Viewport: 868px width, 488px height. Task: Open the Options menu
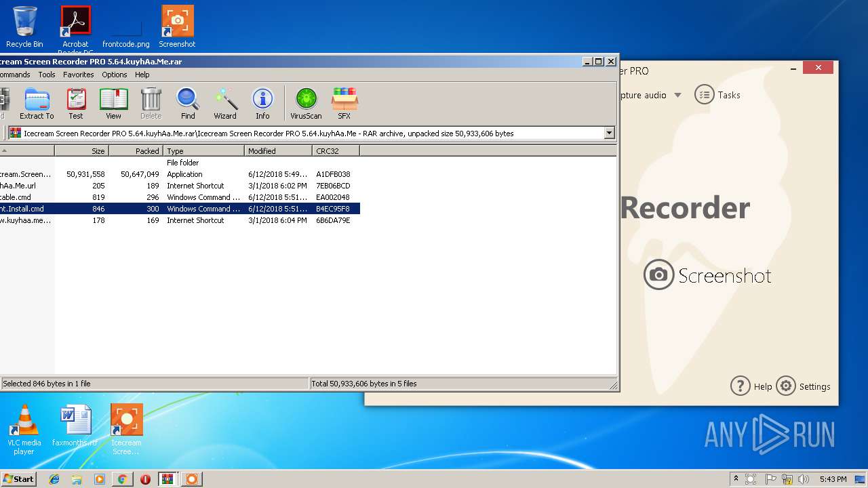coord(115,75)
